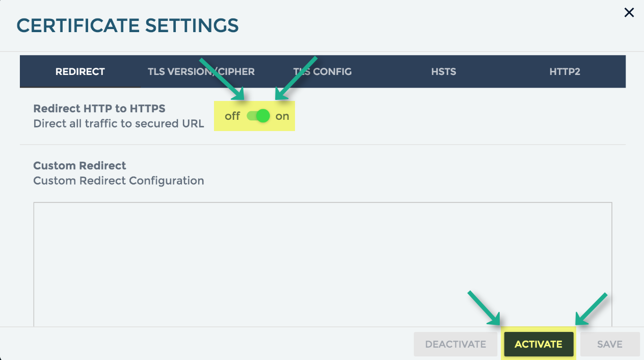Close the Certificate Settings dialog with X
644x360 pixels.
tap(629, 13)
